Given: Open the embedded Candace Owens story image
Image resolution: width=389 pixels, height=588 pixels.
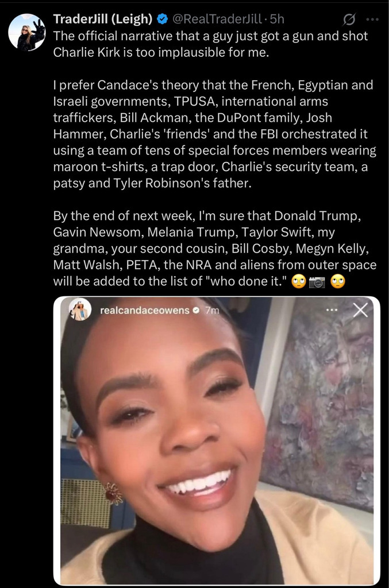Looking at the screenshot, I should [217, 440].
